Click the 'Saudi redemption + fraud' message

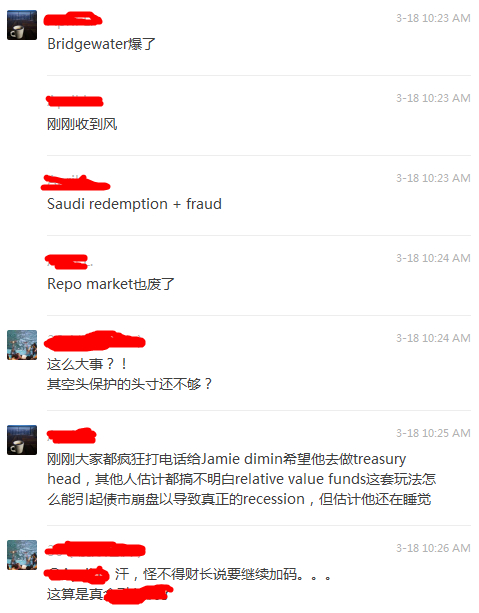coord(135,204)
